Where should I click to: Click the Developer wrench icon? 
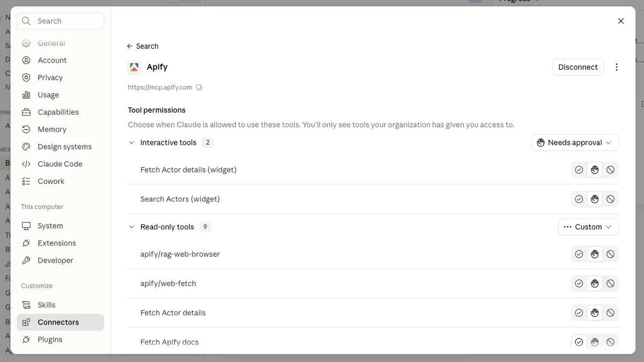pos(26,260)
